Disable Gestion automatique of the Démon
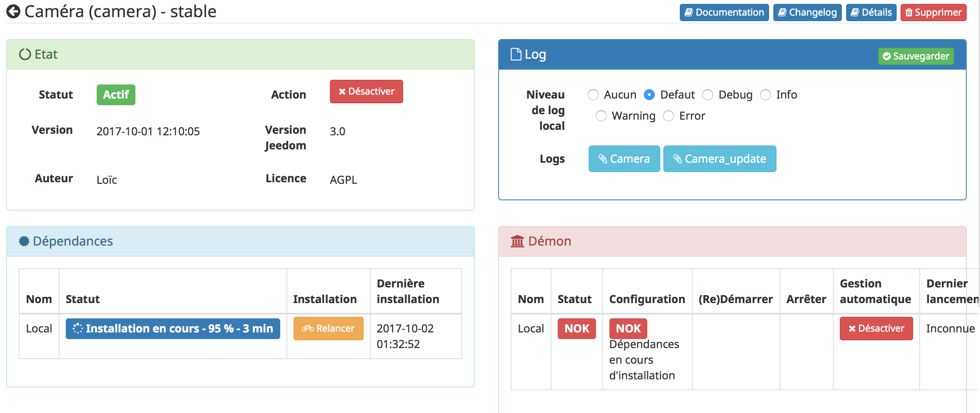The height and width of the screenshot is (413, 980). [x=876, y=329]
